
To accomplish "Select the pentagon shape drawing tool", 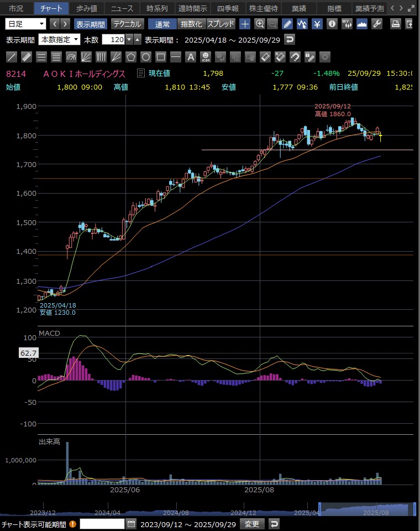I will (x=131, y=57).
